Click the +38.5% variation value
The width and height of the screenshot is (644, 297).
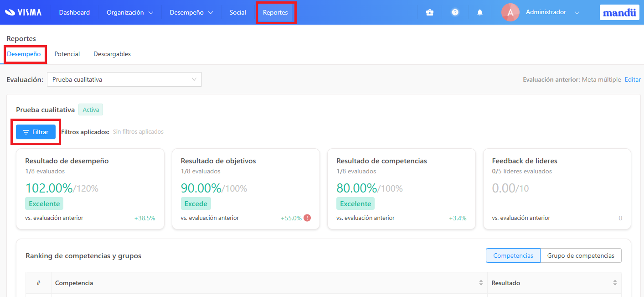tap(144, 218)
